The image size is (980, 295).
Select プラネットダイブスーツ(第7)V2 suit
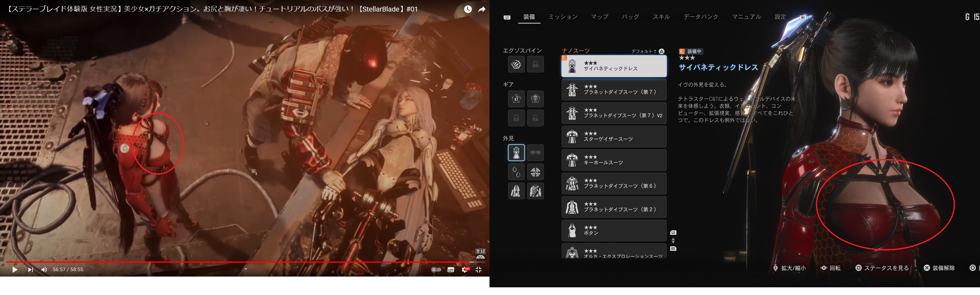point(614,113)
